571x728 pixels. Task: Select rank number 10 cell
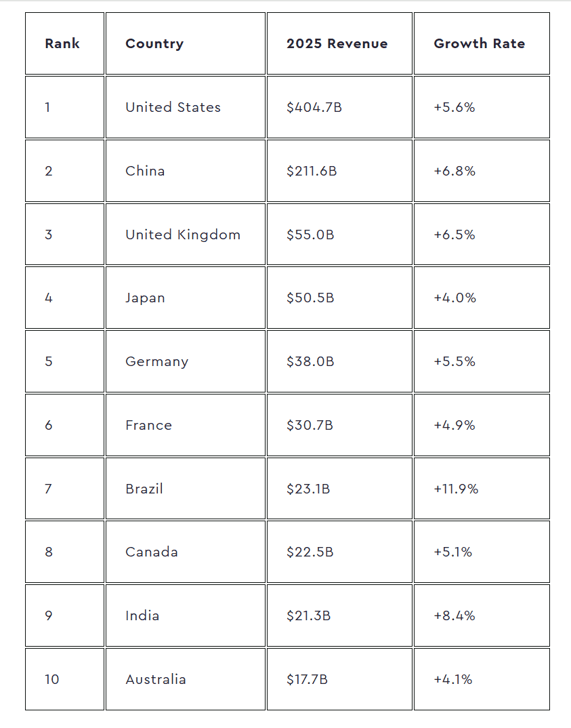pos(52,679)
